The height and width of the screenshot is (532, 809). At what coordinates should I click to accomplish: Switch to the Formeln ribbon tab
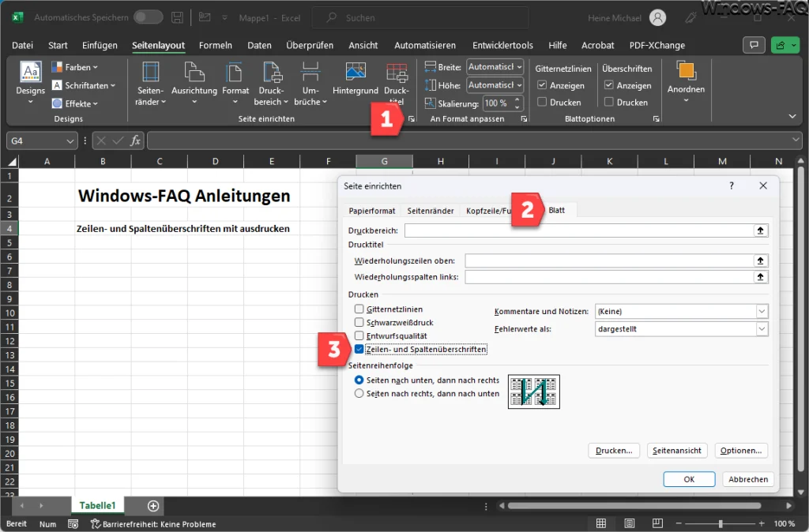click(216, 45)
